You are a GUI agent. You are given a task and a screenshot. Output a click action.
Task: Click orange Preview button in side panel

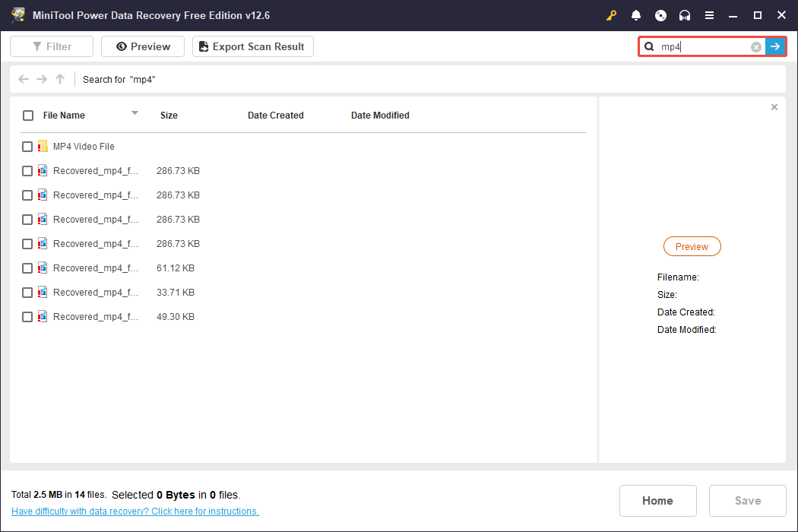(x=692, y=246)
